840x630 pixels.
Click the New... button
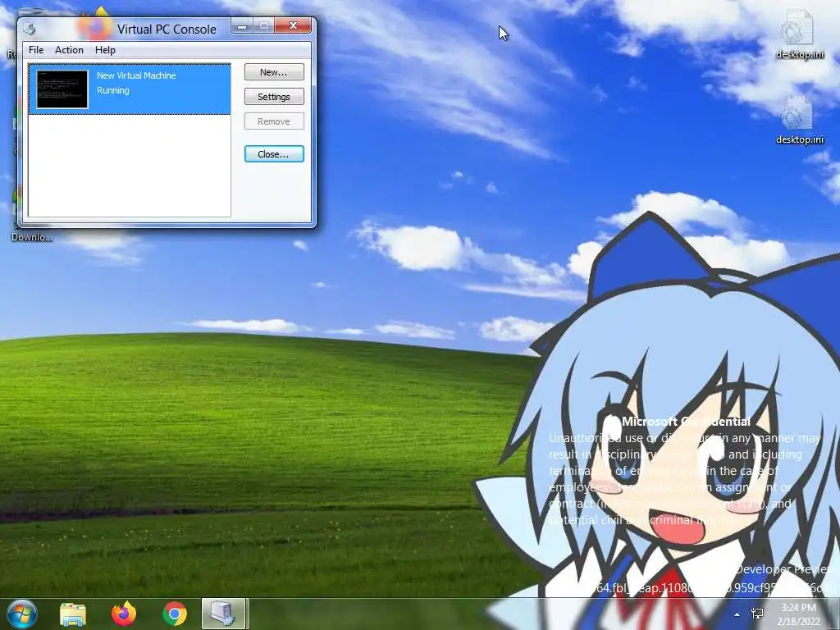coord(274,72)
